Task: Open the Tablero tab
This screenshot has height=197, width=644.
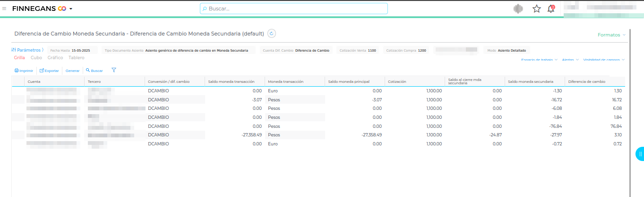Action: (x=77, y=58)
